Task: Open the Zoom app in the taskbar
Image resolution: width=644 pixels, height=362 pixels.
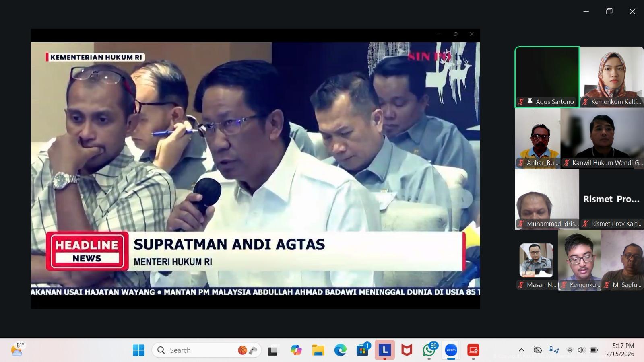Action: pyautogui.click(x=451, y=350)
